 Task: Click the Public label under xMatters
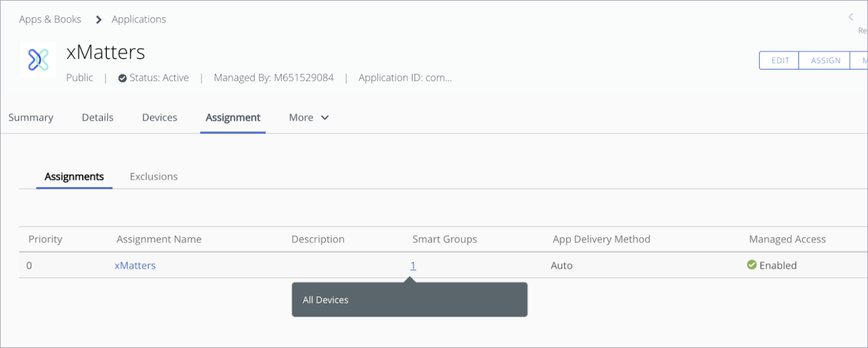79,78
